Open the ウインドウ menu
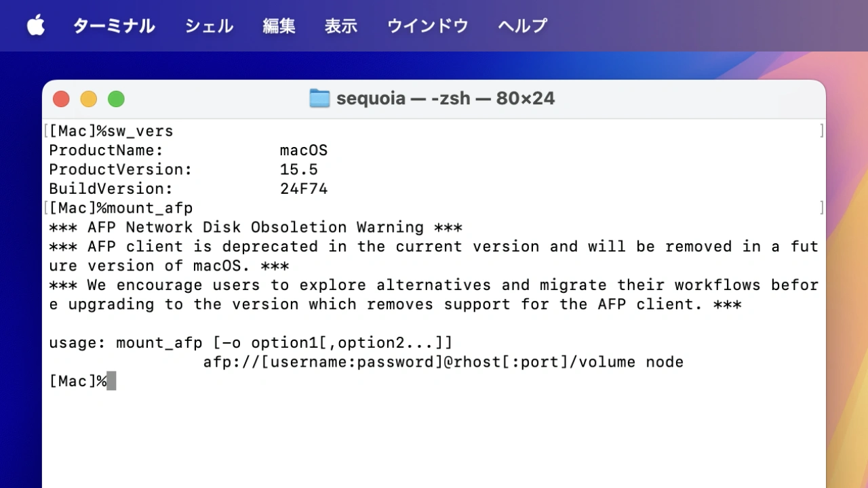868x488 pixels. click(427, 26)
